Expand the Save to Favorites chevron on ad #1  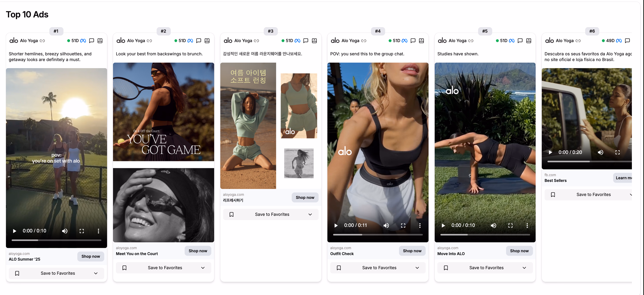pos(96,273)
